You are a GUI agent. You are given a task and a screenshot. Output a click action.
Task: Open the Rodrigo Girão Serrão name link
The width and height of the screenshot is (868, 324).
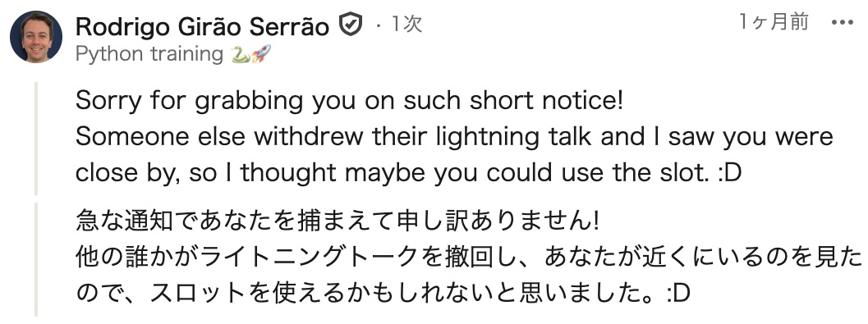[x=203, y=26]
